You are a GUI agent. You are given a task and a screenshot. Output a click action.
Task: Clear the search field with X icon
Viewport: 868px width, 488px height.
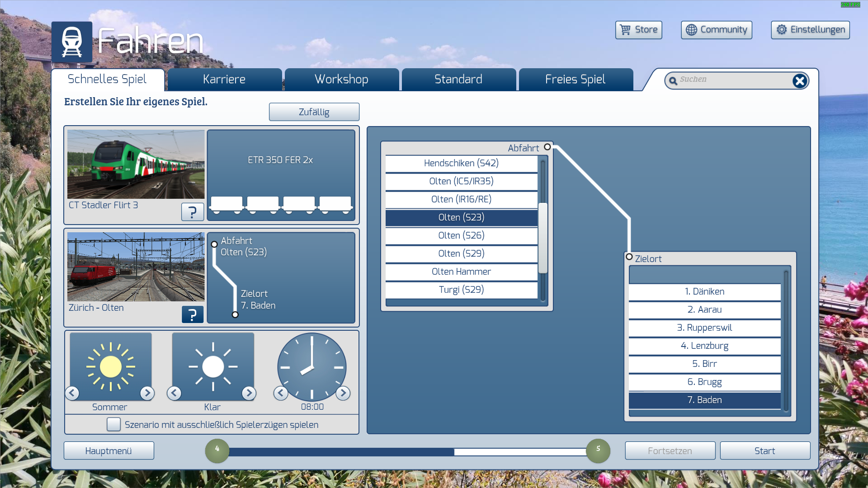(799, 81)
